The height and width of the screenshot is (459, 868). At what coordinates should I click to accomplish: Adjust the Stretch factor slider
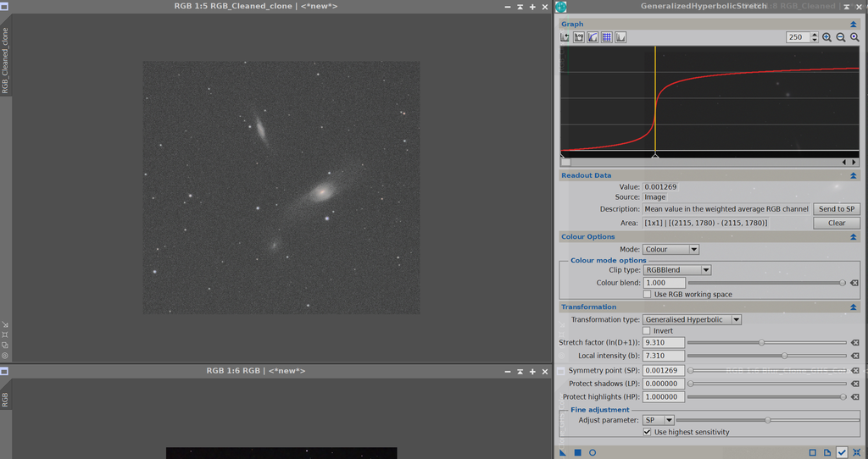[x=766, y=343]
